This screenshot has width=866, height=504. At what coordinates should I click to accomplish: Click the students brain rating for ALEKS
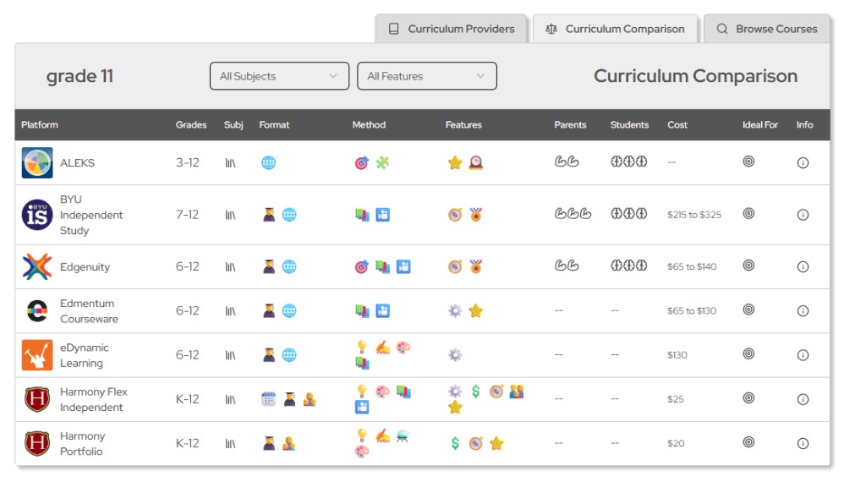point(628,162)
